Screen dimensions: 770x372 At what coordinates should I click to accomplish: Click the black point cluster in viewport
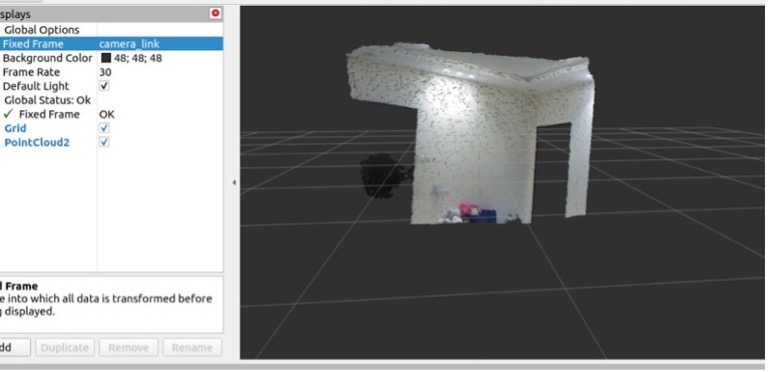click(x=385, y=176)
